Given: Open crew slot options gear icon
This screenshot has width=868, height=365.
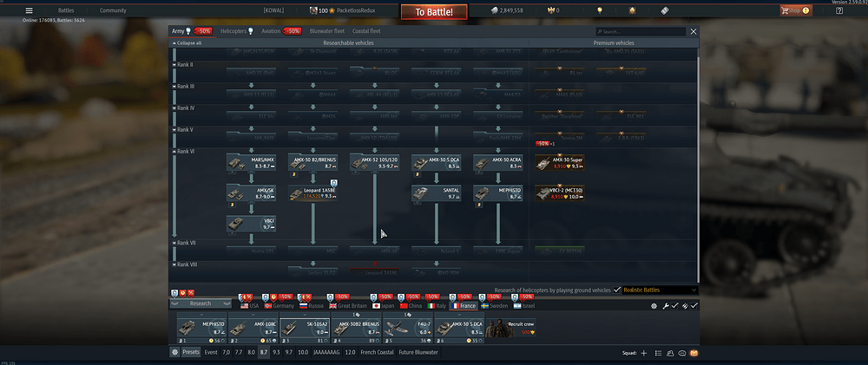Looking at the screenshot, I should (654, 306).
